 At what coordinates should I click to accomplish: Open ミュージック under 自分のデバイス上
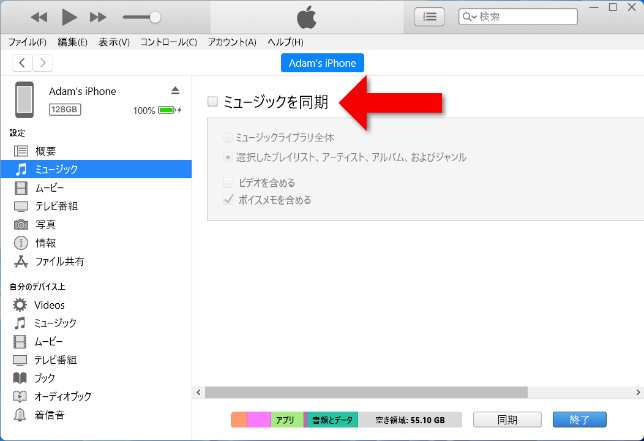click(96, 323)
